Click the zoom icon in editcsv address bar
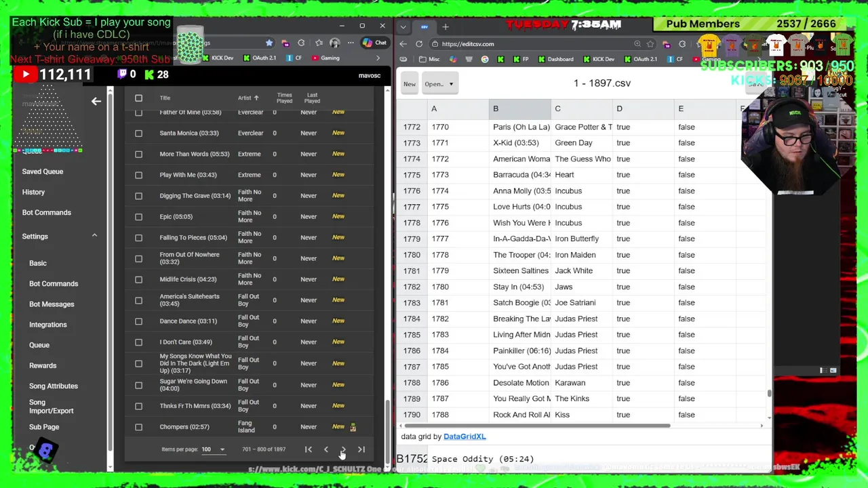The image size is (868, 488). click(637, 44)
